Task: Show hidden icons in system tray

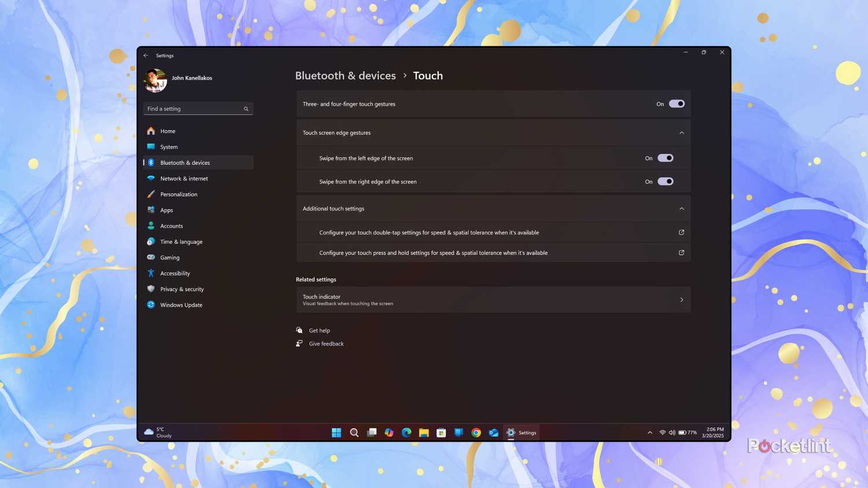Action: 650,432
